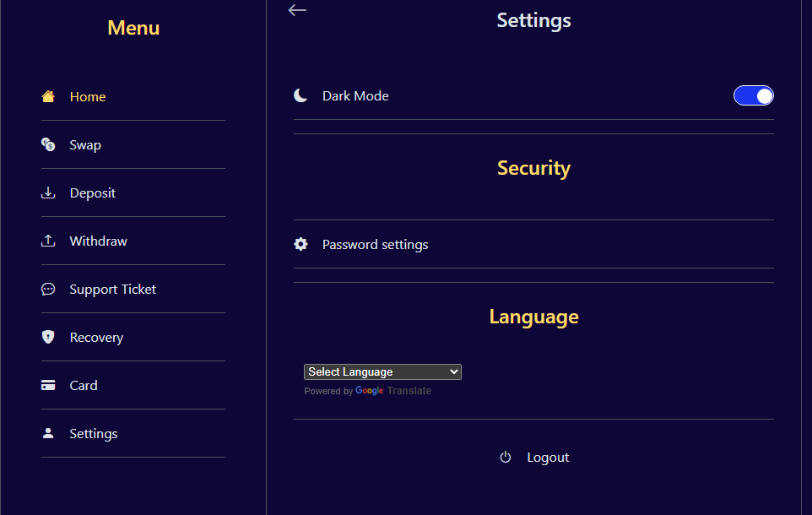Open the Swap menu item

[x=85, y=145]
